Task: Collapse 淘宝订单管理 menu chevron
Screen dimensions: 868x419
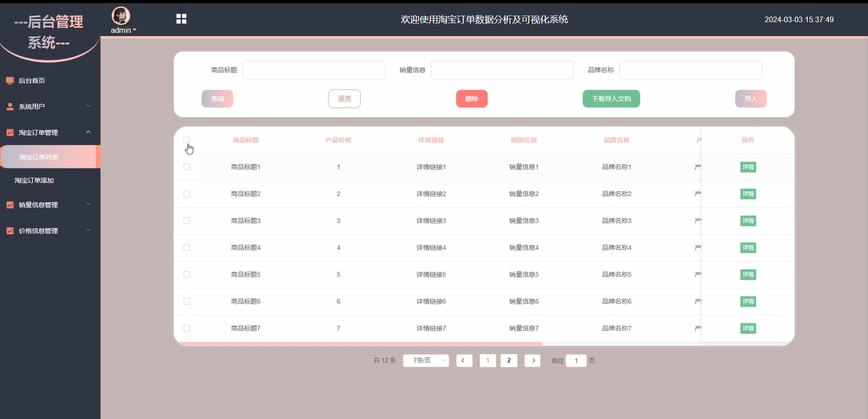Action: (88, 132)
